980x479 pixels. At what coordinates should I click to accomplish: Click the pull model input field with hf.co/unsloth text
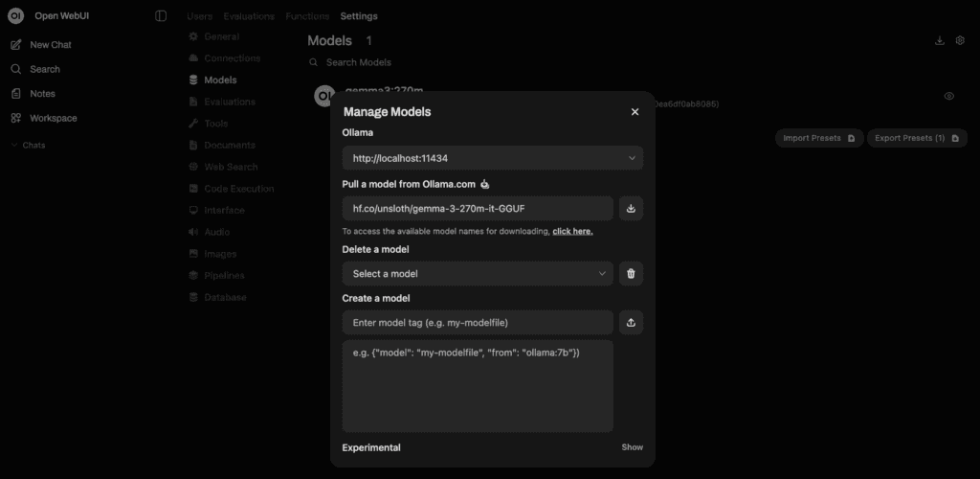[x=478, y=208]
